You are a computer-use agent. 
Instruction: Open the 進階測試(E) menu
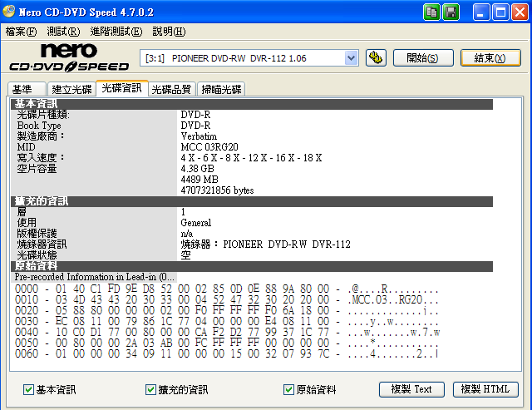[x=116, y=32]
